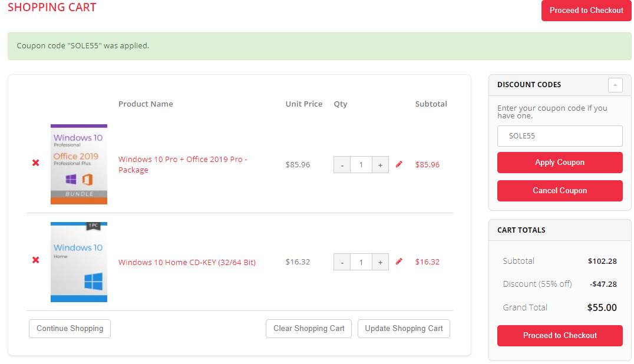Clear Shopping Cart
The height and width of the screenshot is (364, 634).
(309, 329)
